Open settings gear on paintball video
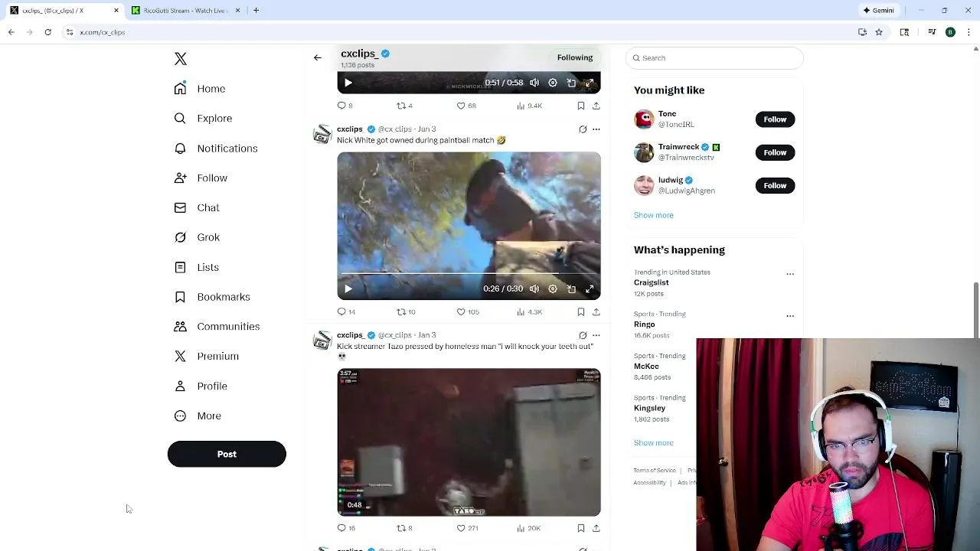Viewport: 980px width, 551px height. [553, 289]
